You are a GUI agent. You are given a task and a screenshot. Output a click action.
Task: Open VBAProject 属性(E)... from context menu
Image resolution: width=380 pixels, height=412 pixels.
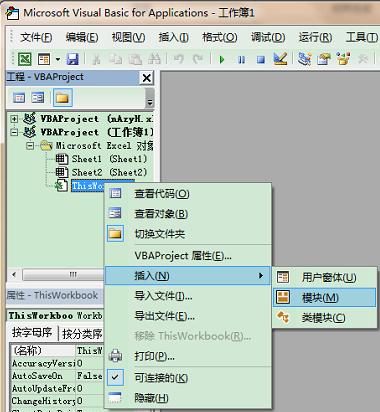pyautogui.click(x=188, y=256)
